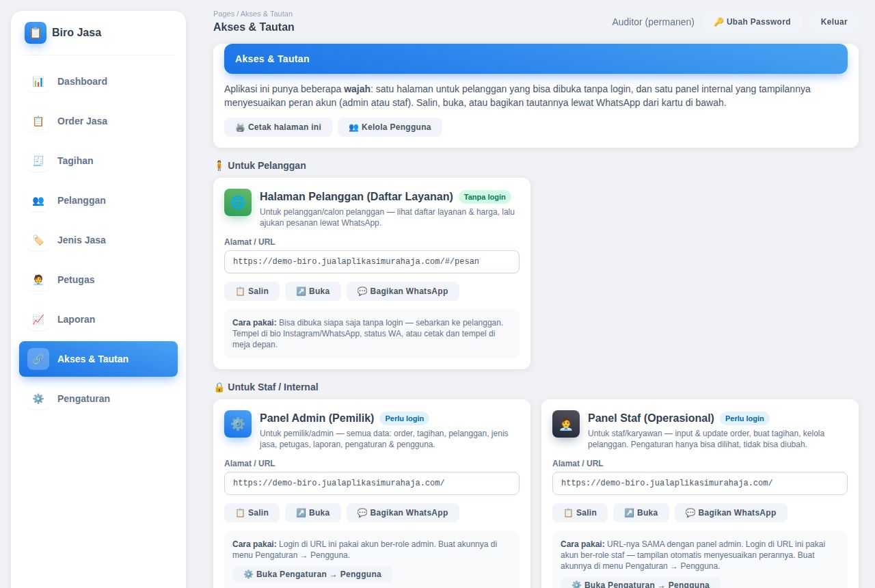Viewport: 875px width, 588px height.
Task: Click the Halaman Pelanggan globe icon
Action: [238, 202]
